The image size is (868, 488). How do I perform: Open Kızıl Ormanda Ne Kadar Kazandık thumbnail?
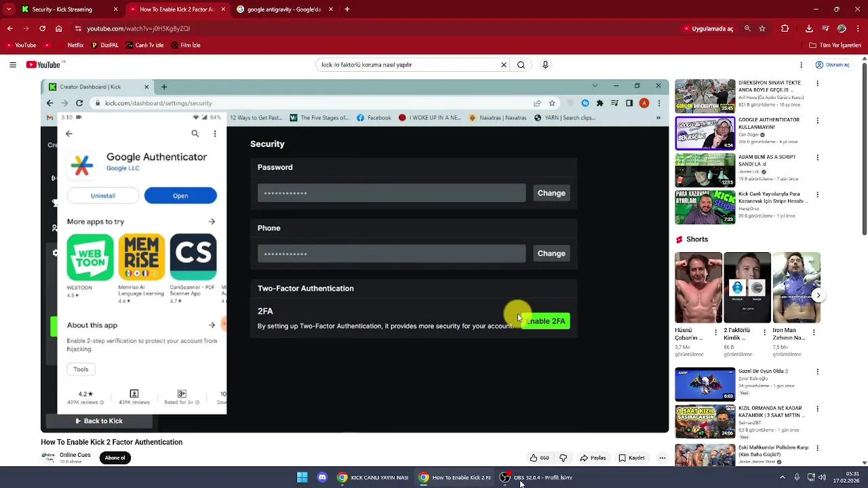pyautogui.click(x=705, y=421)
